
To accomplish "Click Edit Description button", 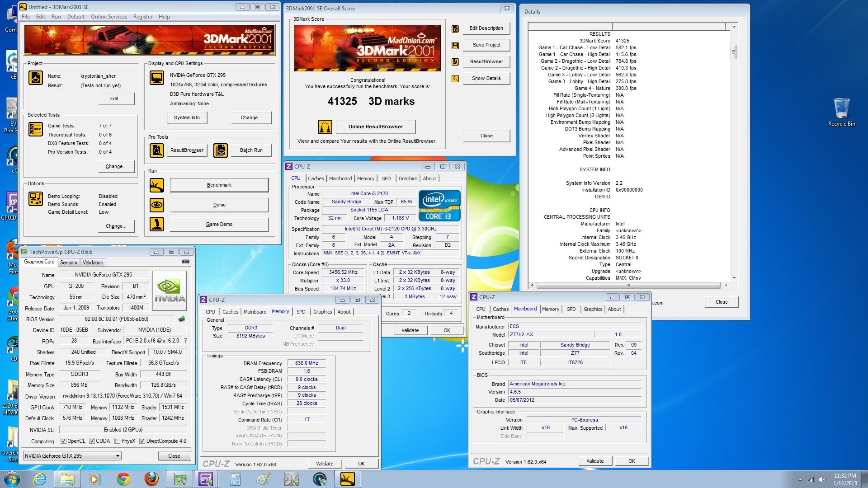I will (x=486, y=28).
